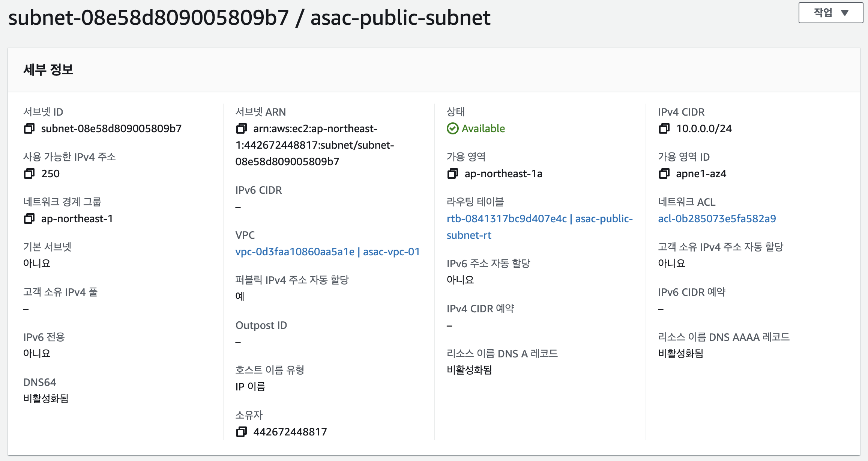The height and width of the screenshot is (461, 868).
Task: Copy the subnet ID value
Action: pyautogui.click(x=29, y=129)
